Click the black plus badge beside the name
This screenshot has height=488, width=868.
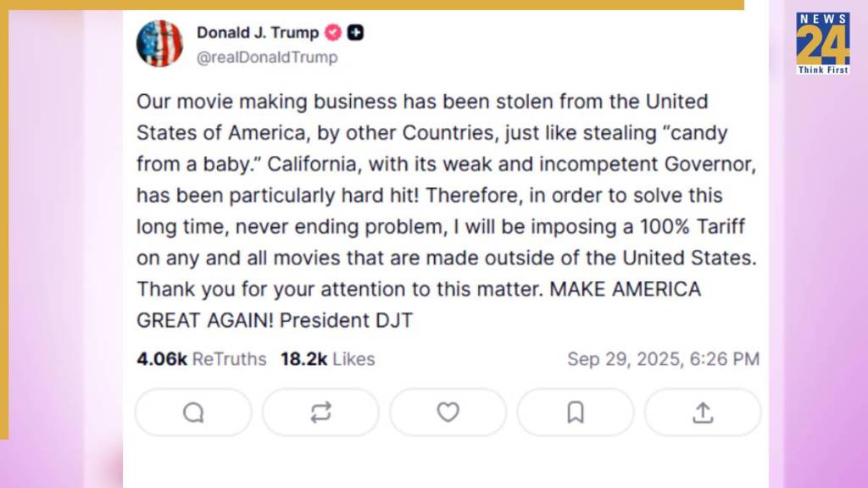pyautogui.click(x=356, y=33)
